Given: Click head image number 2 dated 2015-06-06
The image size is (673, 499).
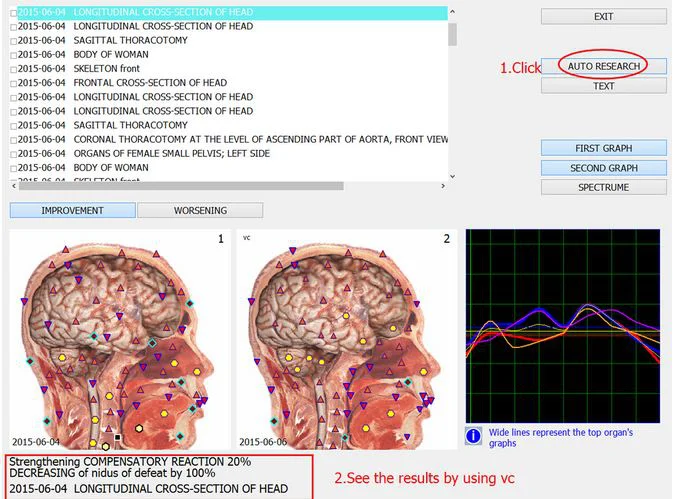Looking at the screenshot, I should point(345,340).
